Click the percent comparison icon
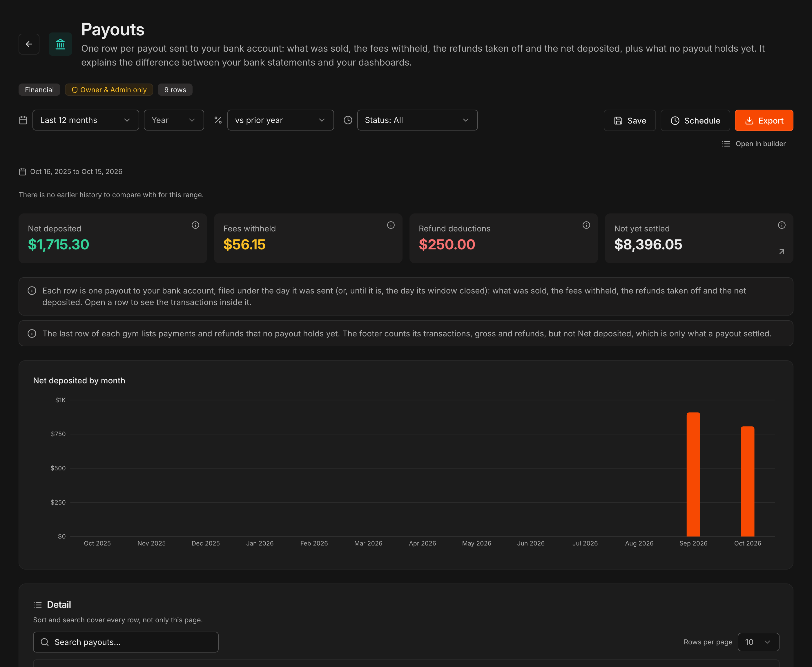Viewport: 812px width, 667px height. 218,120
